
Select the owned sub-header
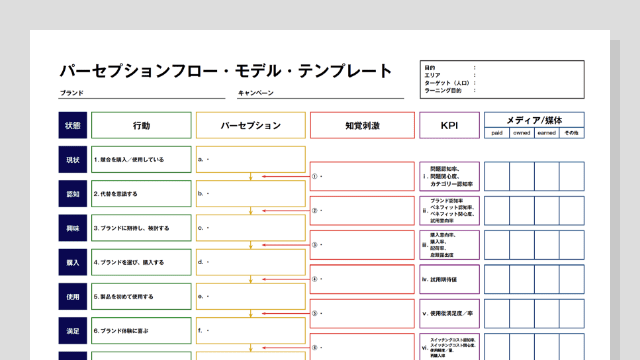tap(522, 133)
